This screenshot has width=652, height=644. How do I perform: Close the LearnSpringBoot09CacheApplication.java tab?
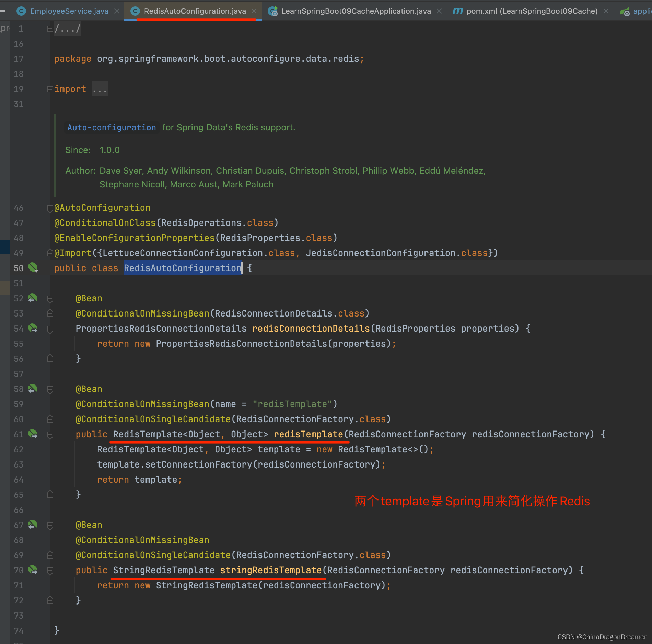click(x=439, y=11)
